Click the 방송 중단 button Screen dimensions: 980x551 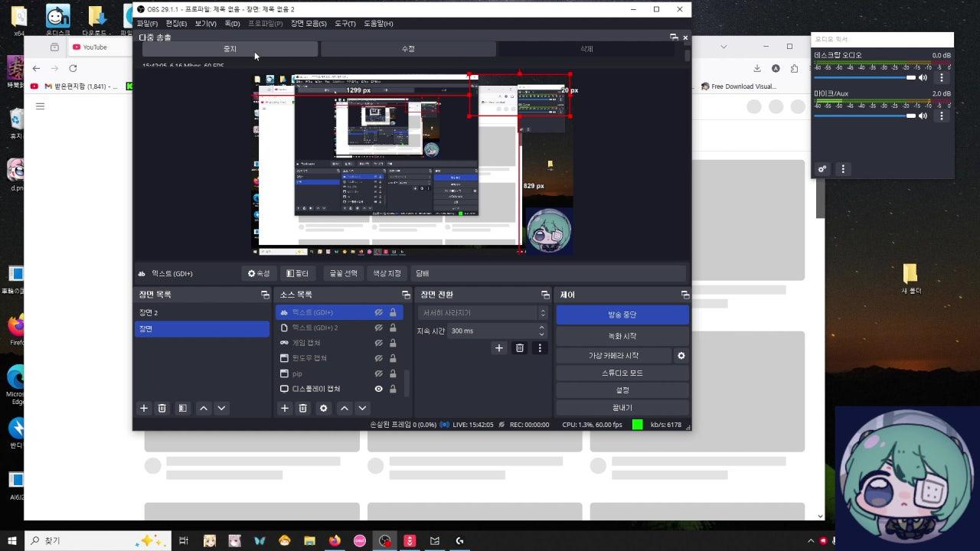(622, 315)
